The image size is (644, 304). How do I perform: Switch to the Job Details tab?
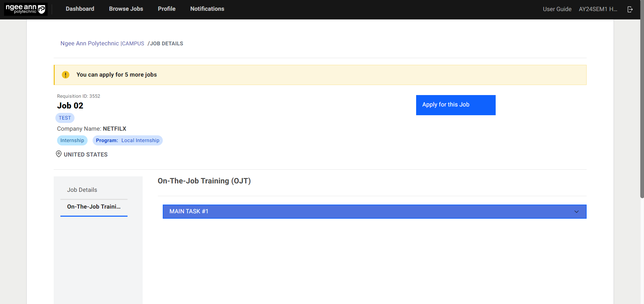coord(82,190)
